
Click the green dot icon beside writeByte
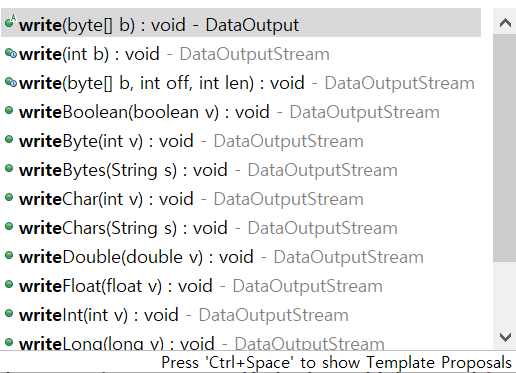coord(9,139)
